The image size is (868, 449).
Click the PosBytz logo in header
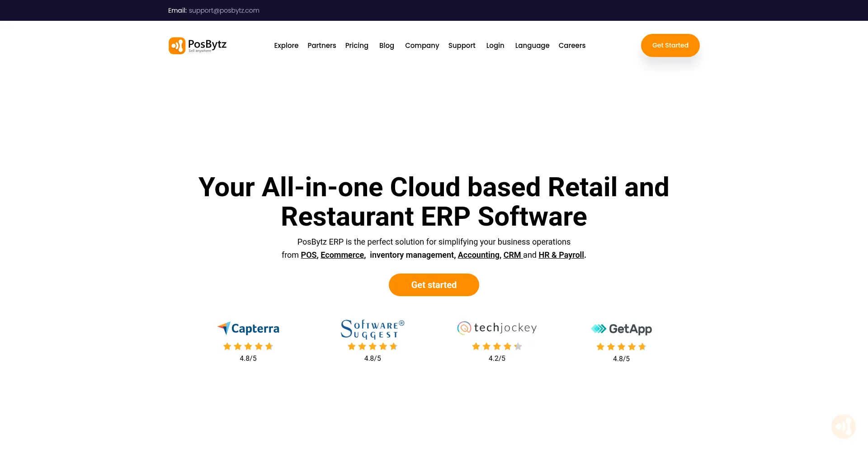click(x=198, y=46)
